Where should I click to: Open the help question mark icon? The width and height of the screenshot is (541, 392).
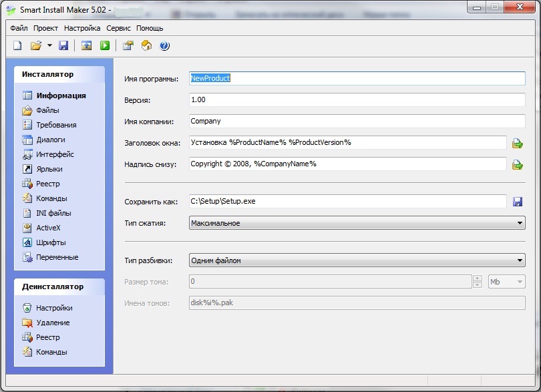164,45
